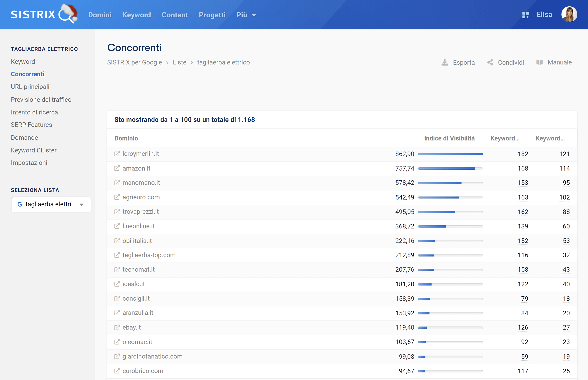The image size is (588, 380).
Task: Click domain name obi-italia.it
Action: click(137, 241)
